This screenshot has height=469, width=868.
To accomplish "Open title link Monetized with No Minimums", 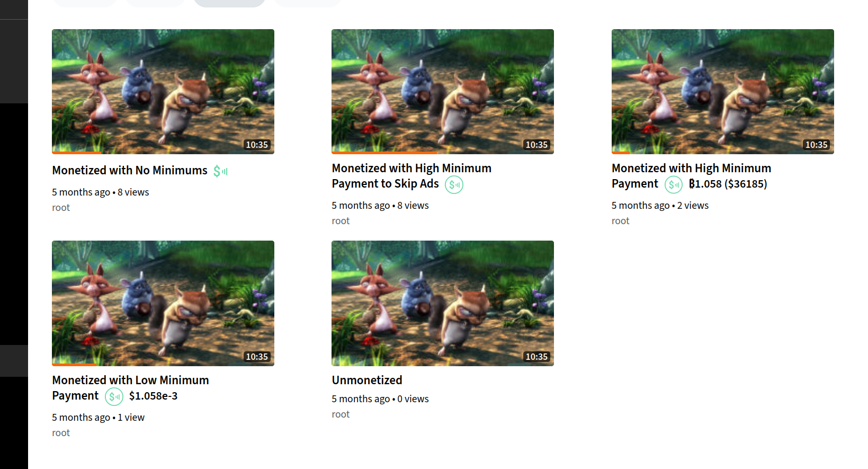I will (x=130, y=171).
